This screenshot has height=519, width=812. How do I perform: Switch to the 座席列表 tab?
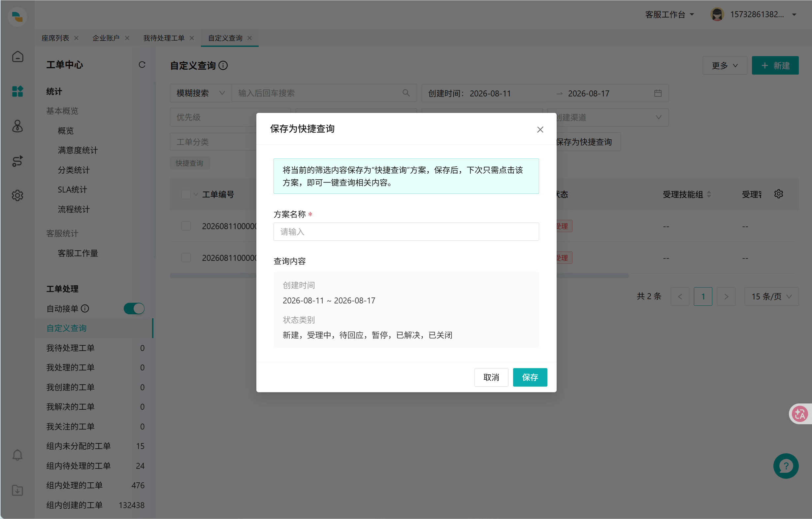point(55,38)
